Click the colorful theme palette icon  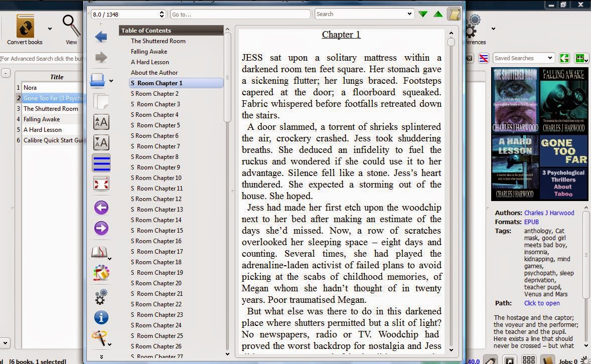click(101, 273)
